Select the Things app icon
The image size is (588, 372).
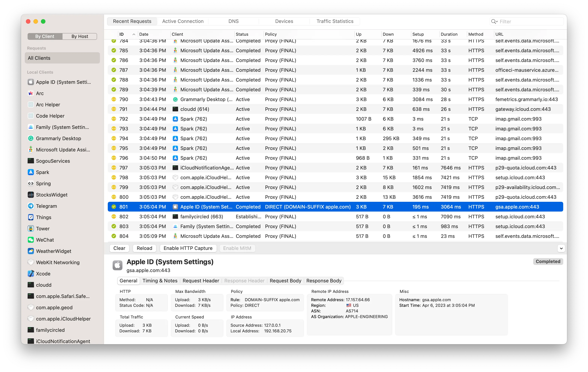click(31, 217)
